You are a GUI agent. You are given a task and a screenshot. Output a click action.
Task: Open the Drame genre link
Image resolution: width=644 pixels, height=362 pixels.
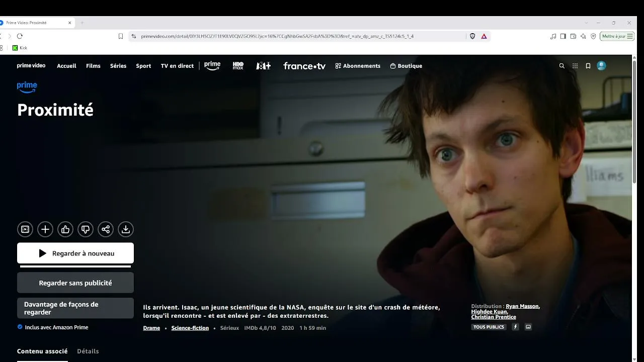point(151,328)
